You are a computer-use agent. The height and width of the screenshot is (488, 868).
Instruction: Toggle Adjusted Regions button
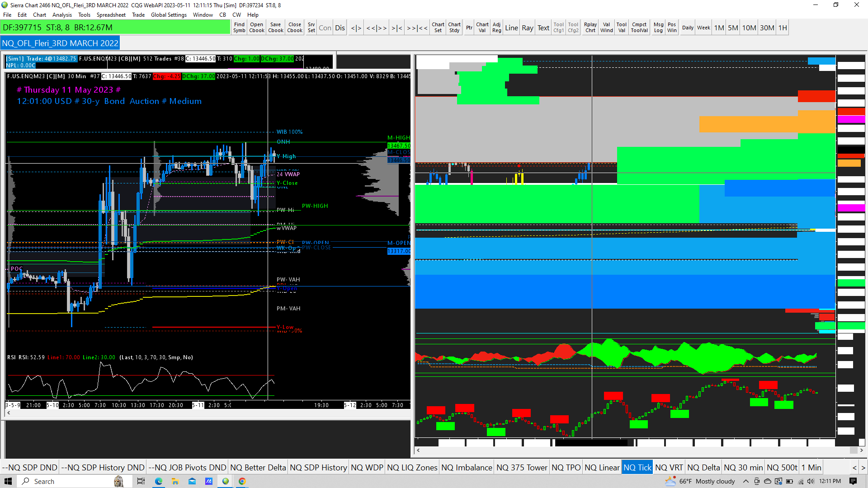click(496, 28)
